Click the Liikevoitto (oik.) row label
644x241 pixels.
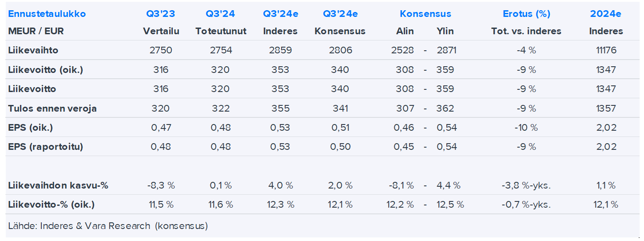coord(45,70)
